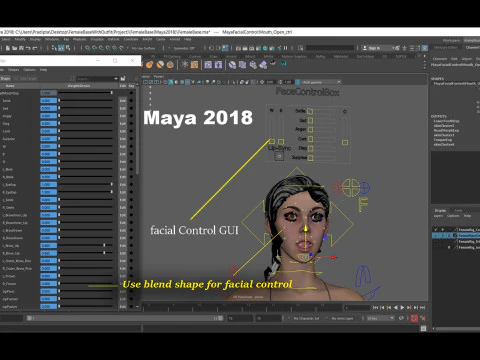Step forward one frame button
This screenshot has height=360, width=480.
pyautogui.click(x=416, y=307)
